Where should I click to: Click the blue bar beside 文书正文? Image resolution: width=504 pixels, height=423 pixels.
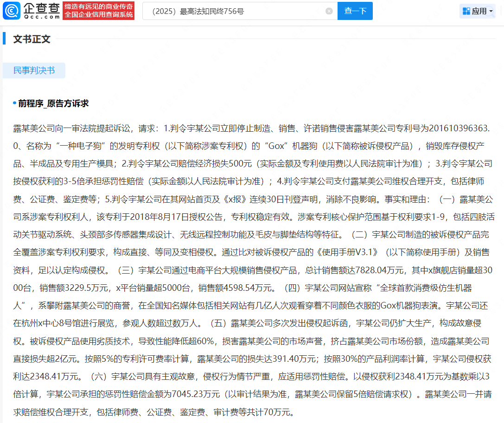click(x=4, y=39)
